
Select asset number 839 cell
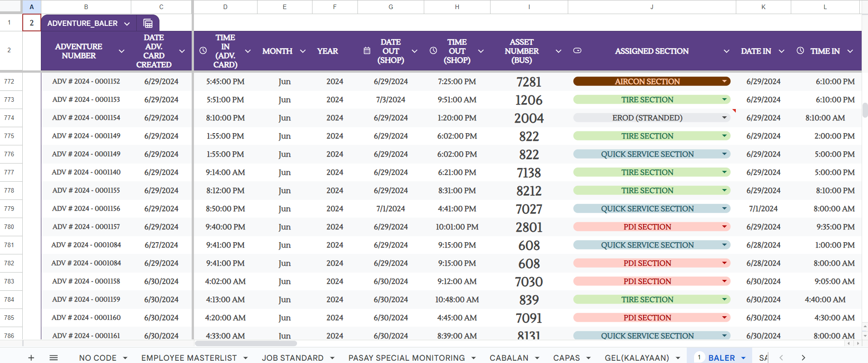click(x=529, y=300)
